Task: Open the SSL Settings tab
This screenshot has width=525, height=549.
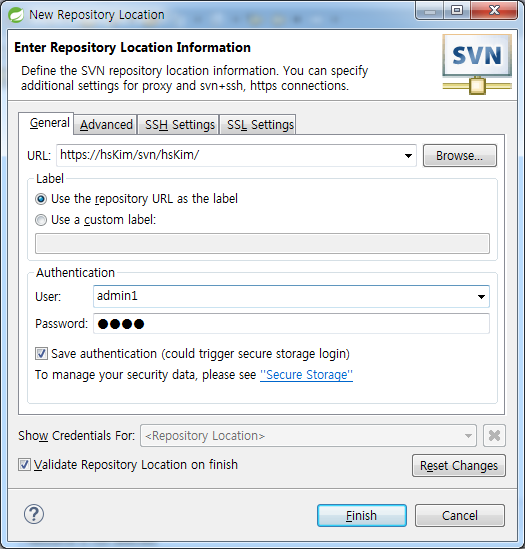Action: click(x=258, y=125)
